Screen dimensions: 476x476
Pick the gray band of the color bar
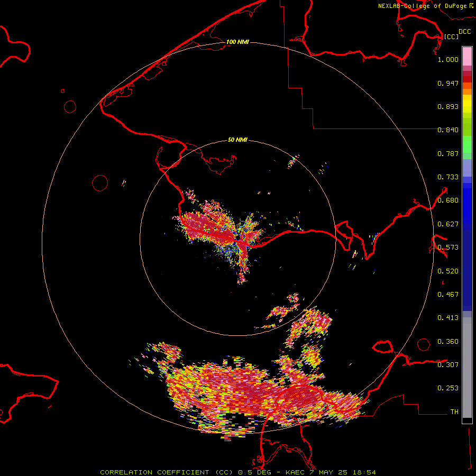[467, 368]
